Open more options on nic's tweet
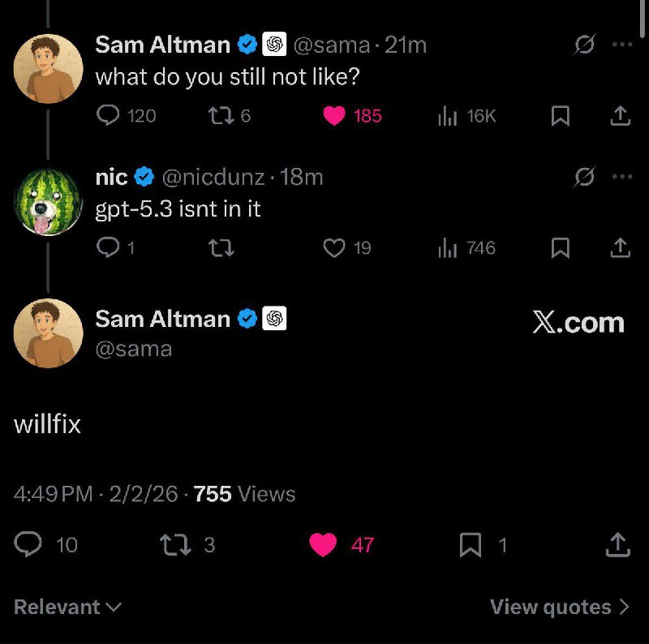Image resolution: width=649 pixels, height=644 pixels. coord(622,176)
